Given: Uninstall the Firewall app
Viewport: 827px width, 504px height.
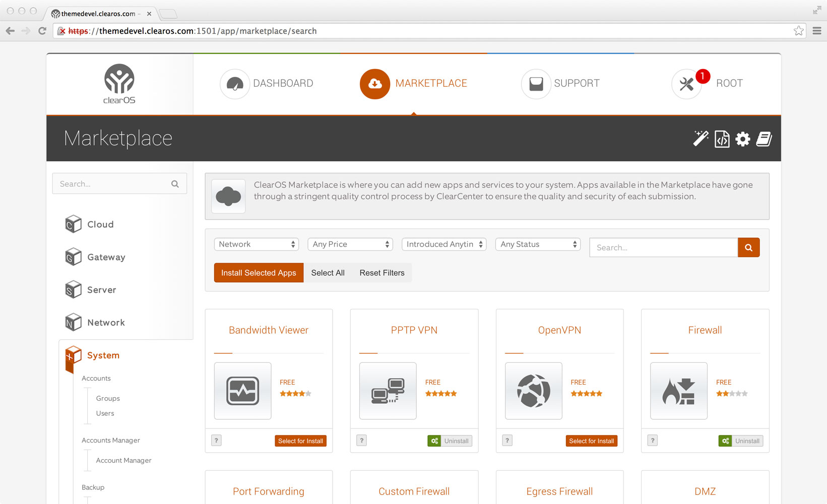Looking at the screenshot, I should pos(740,441).
